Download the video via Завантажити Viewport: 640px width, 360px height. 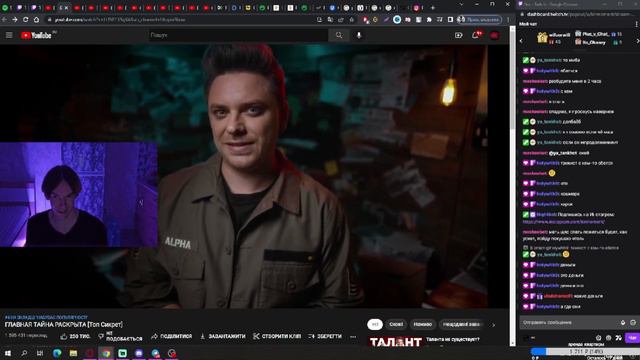pyautogui.click(x=222, y=336)
